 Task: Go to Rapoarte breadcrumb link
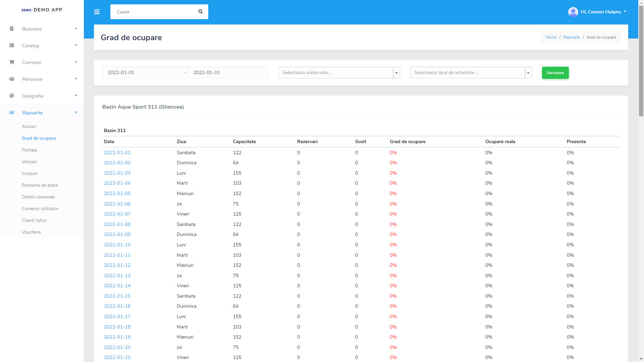pos(572,37)
